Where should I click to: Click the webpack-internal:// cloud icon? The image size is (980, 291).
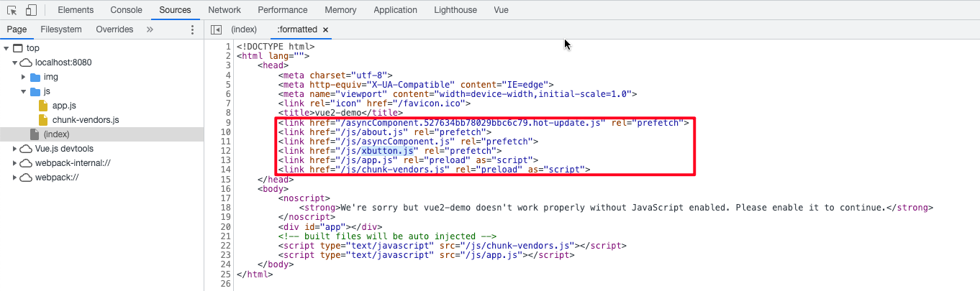(x=26, y=163)
